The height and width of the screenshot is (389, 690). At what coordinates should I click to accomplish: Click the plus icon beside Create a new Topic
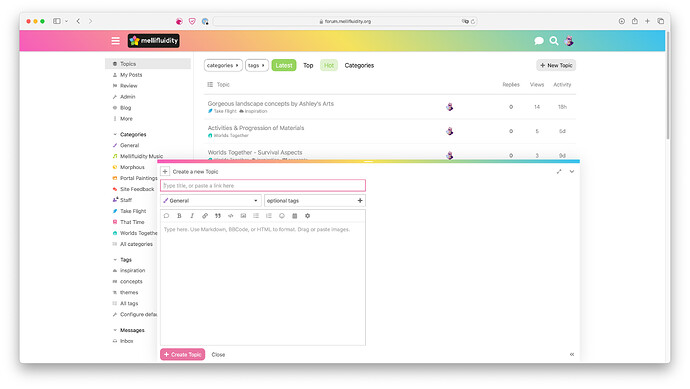pyautogui.click(x=165, y=172)
